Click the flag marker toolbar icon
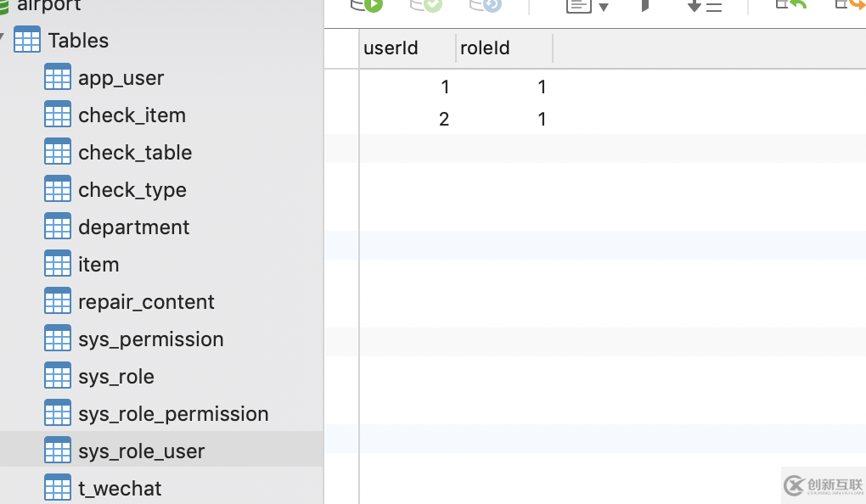866x504 pixels. 645,6
